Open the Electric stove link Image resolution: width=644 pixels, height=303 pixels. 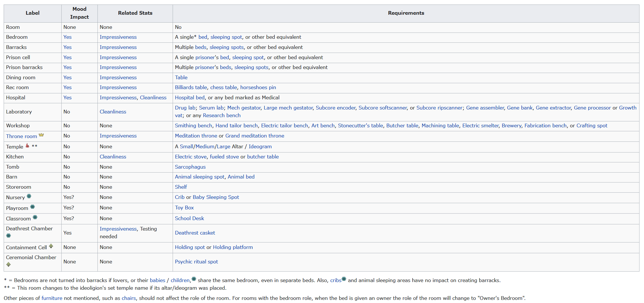[x=191, y=157]
